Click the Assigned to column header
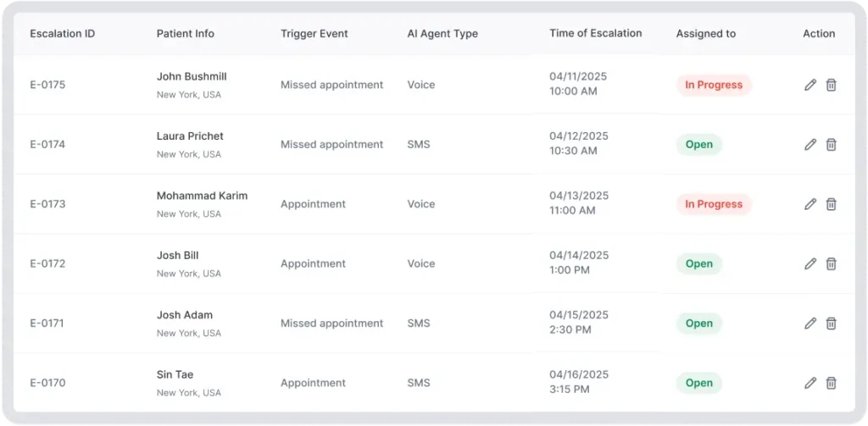 (705, 34)
